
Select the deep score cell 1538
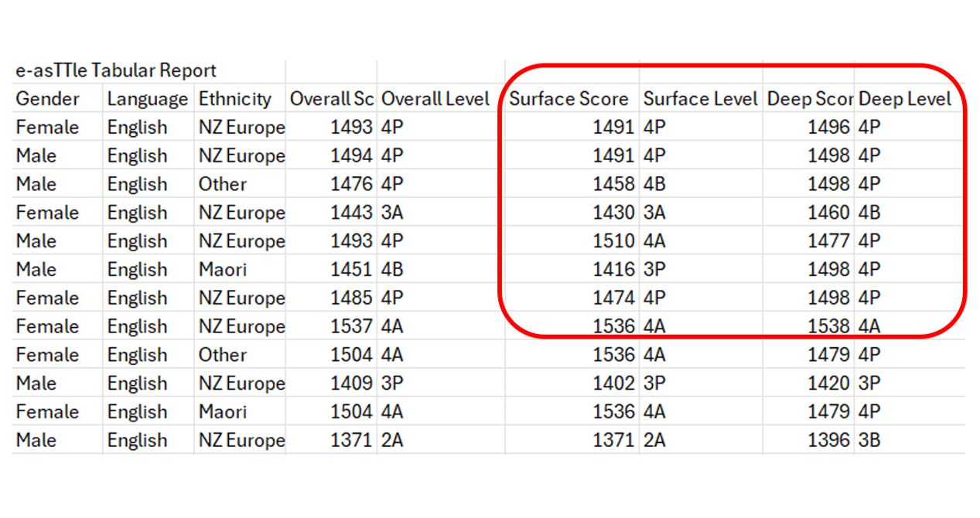click(x=828, y=326)
